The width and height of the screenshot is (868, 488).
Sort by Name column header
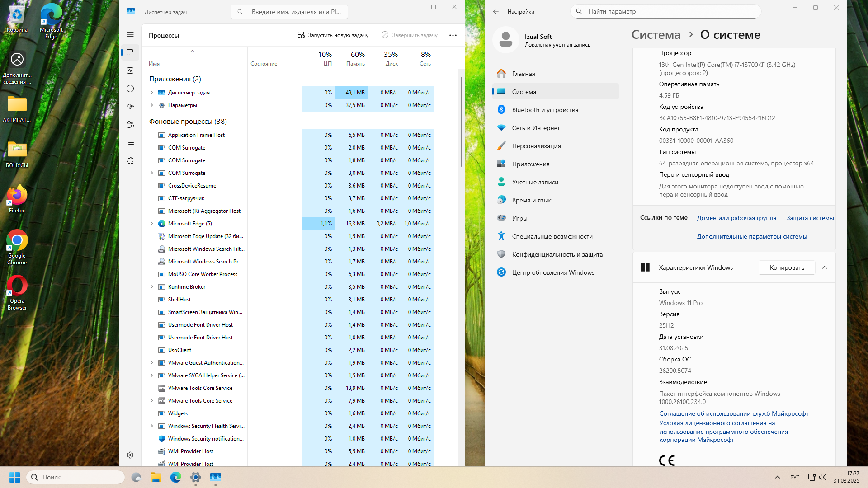point(194,58)
